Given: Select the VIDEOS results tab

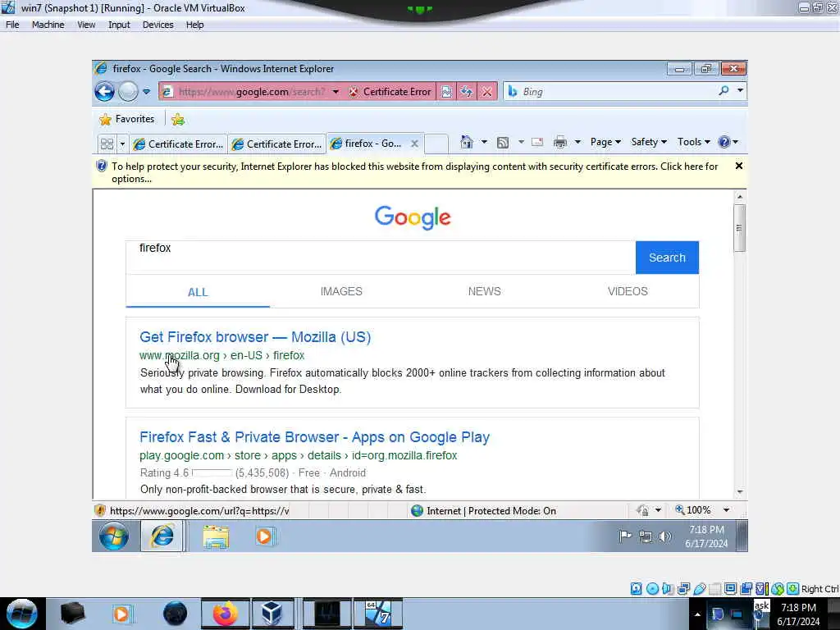Looking at the screenshot, I should click(628, 291).
